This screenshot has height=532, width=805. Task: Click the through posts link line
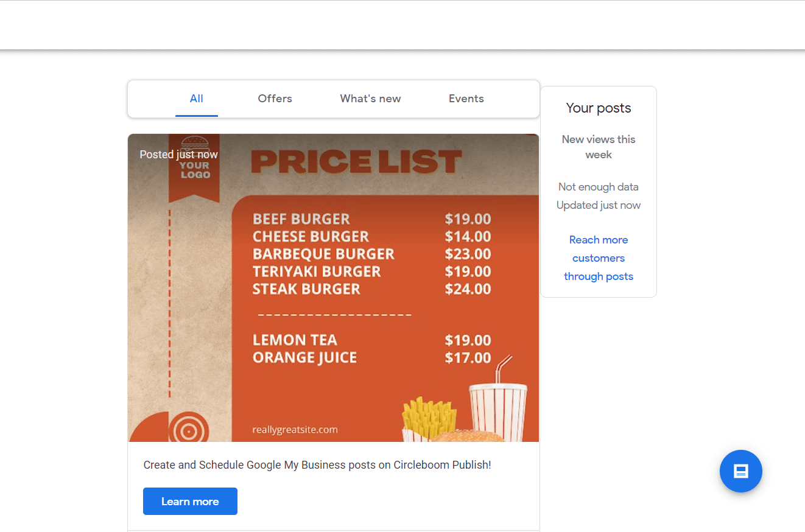[x=598, y=276]
